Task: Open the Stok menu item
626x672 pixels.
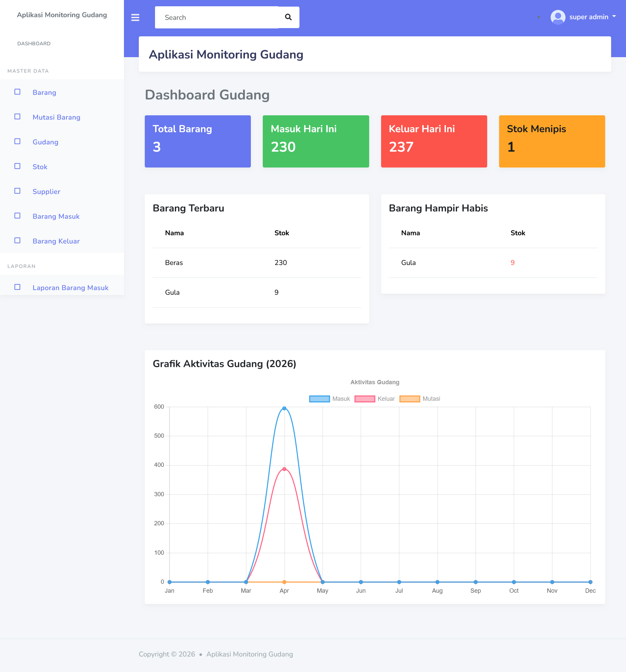Action: pyautogui.click(x=40, y=167)
